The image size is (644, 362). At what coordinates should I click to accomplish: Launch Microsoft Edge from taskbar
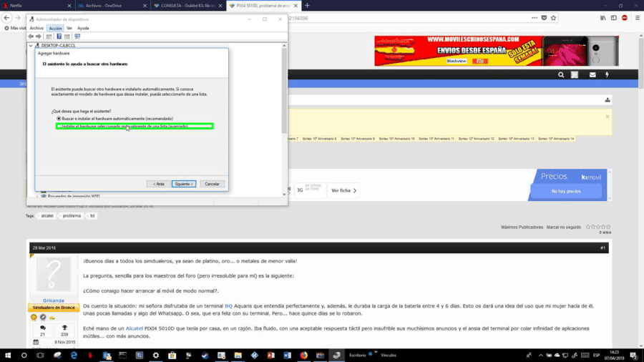tap(74, 355)
